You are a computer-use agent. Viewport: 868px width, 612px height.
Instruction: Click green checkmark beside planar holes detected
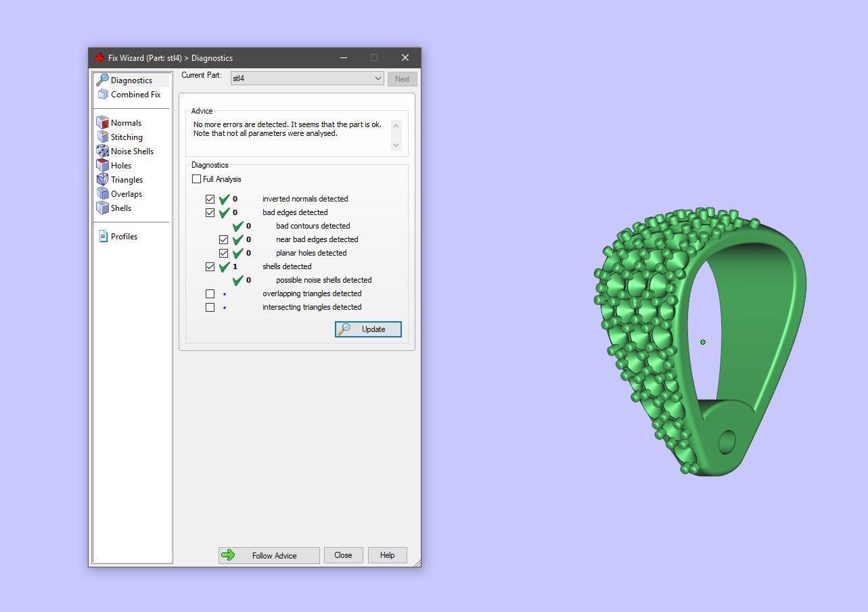[238, 253]
